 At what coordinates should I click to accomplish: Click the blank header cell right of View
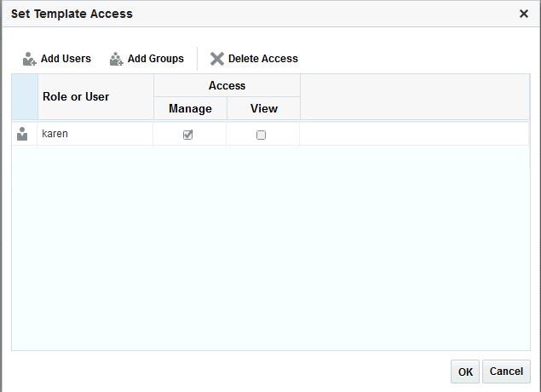(x=415, y=96)
